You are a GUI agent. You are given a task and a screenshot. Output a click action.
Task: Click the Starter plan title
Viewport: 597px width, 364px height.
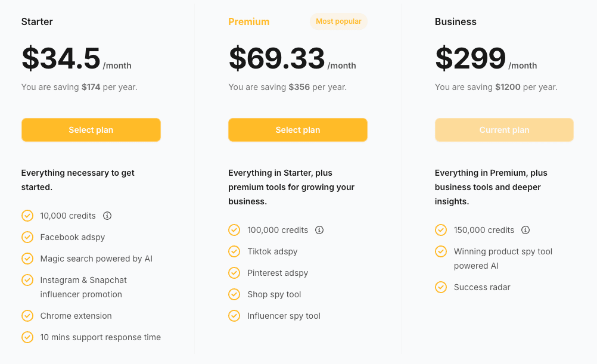pyautogui.click(x=37, y=21)
